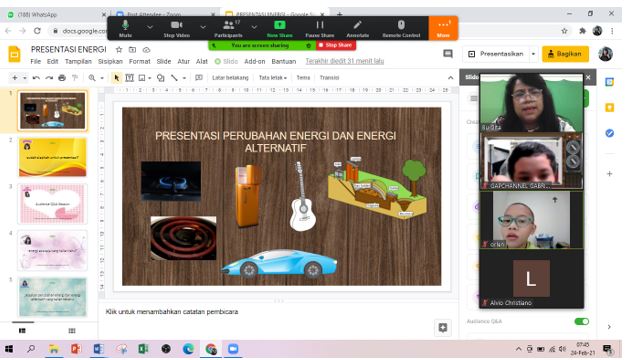Click the add new slide plus icon
626x360 pixels.
[15, 77]
